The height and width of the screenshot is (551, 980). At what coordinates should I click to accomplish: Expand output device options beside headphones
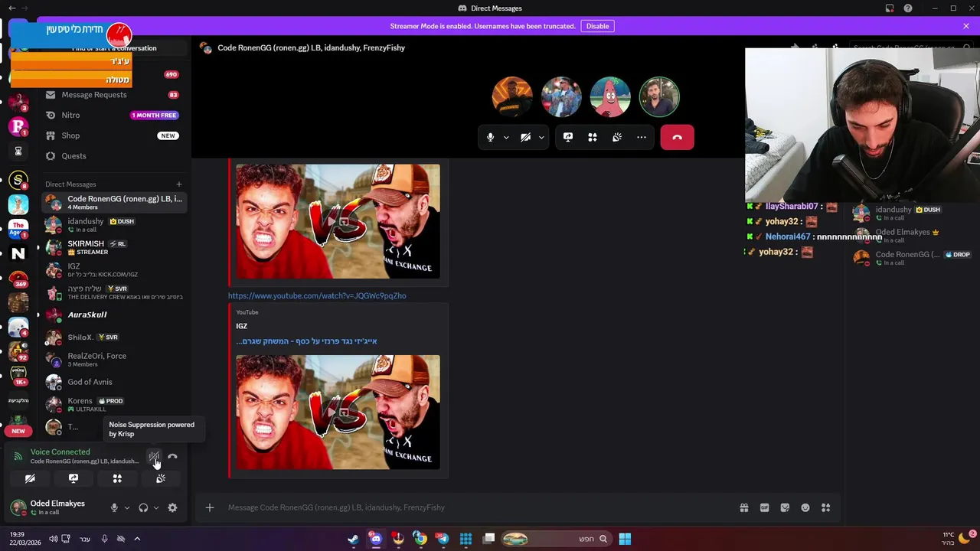point(156,507)
